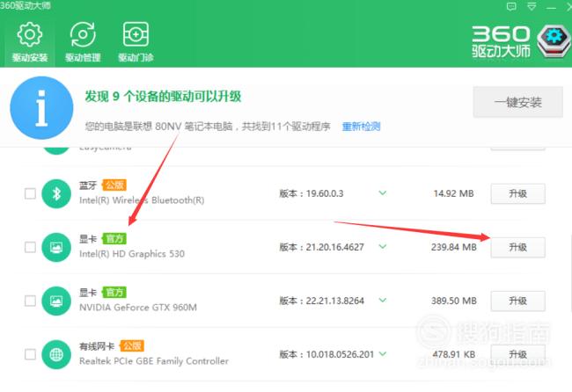Switch to the 驱动管理 tab
The height and width of the screenshot is (392, 572).
coord(83,41)
